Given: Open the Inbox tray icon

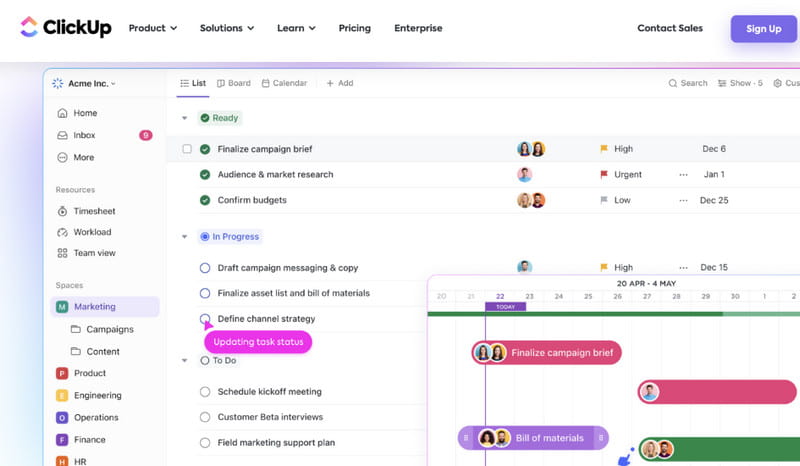Looking at the screenshot, I should 62,135.
